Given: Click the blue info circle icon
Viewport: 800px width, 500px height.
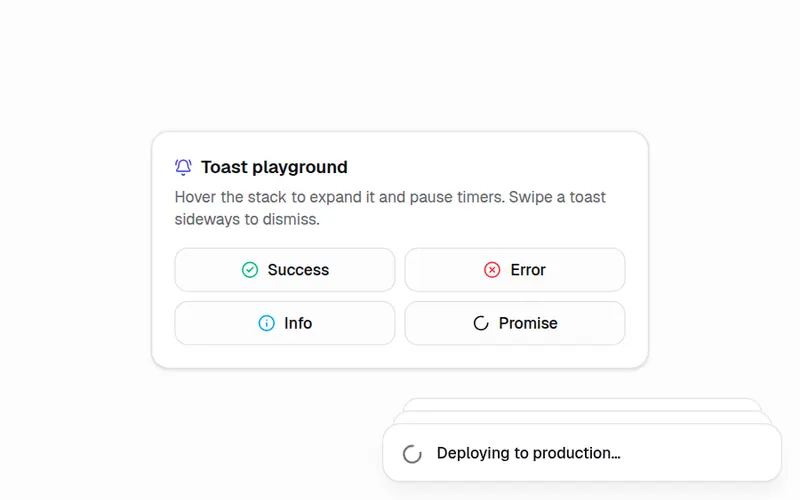Looking at the screenshot, I should click(266, 323).
